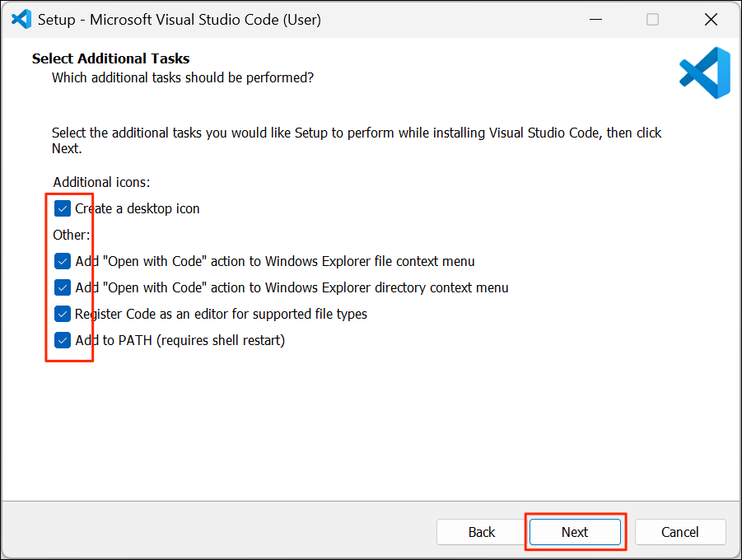The image size is (742, 560).
Task: Click the "Select Additional Tasks" heading
Action: point(110,58)
